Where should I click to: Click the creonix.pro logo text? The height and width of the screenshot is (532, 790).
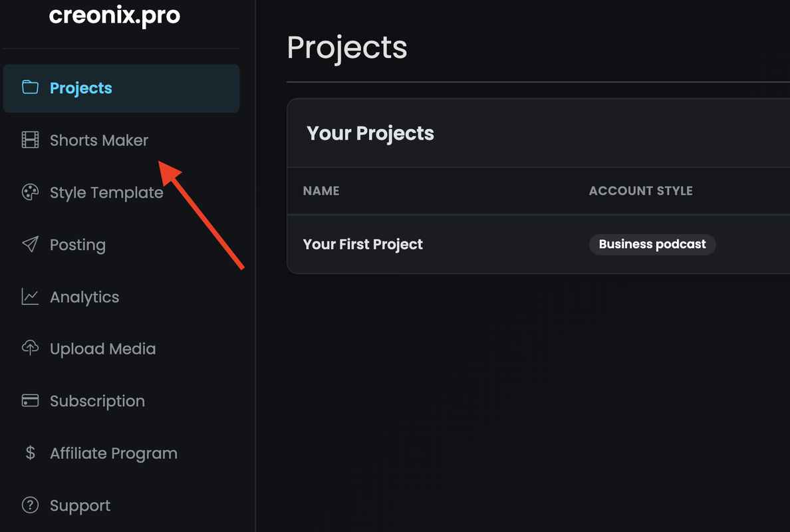coord(114,16)
